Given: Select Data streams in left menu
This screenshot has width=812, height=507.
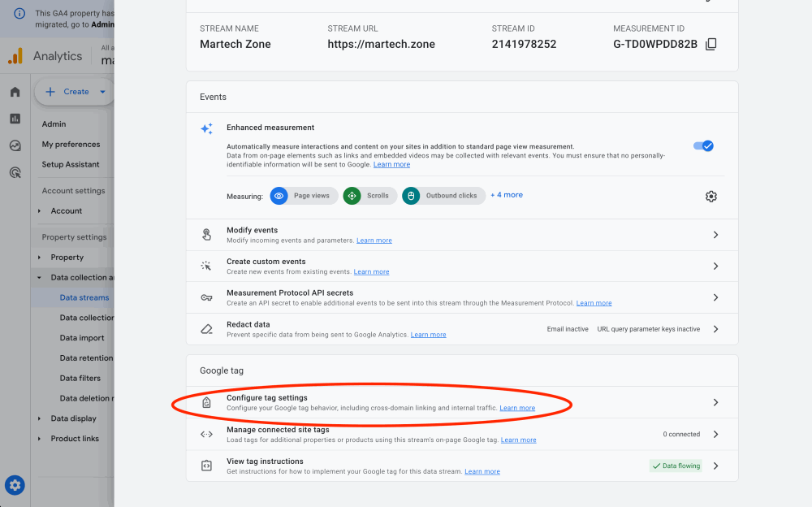Looking at the screenshot, I should coord(84,297).
